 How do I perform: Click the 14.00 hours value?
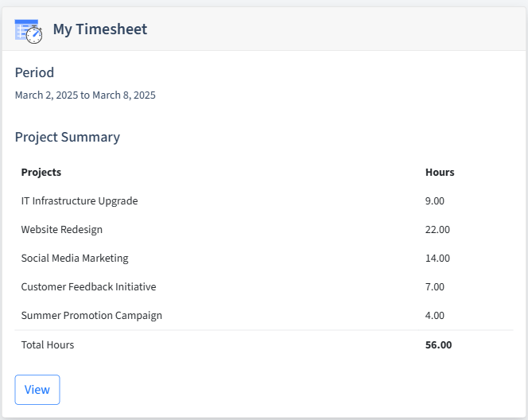coord(437,258)
